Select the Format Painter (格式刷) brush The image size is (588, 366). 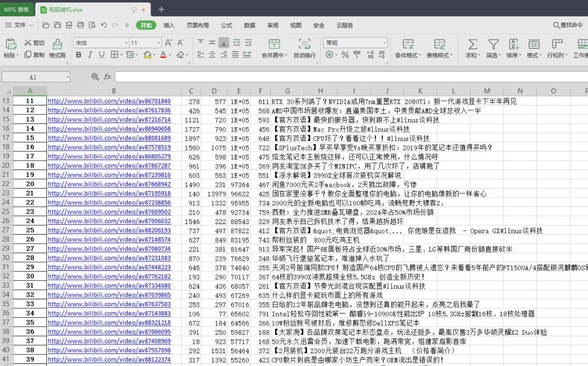(x=57, y=48)
